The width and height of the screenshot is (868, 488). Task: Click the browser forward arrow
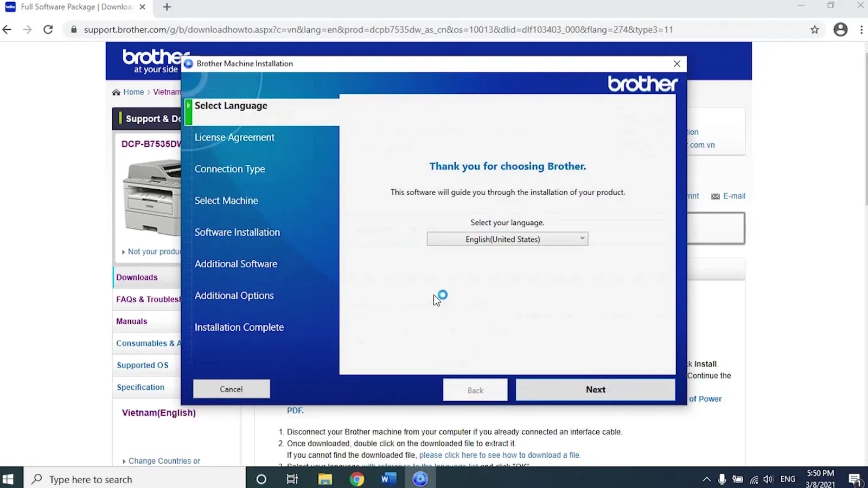point(27,29)
